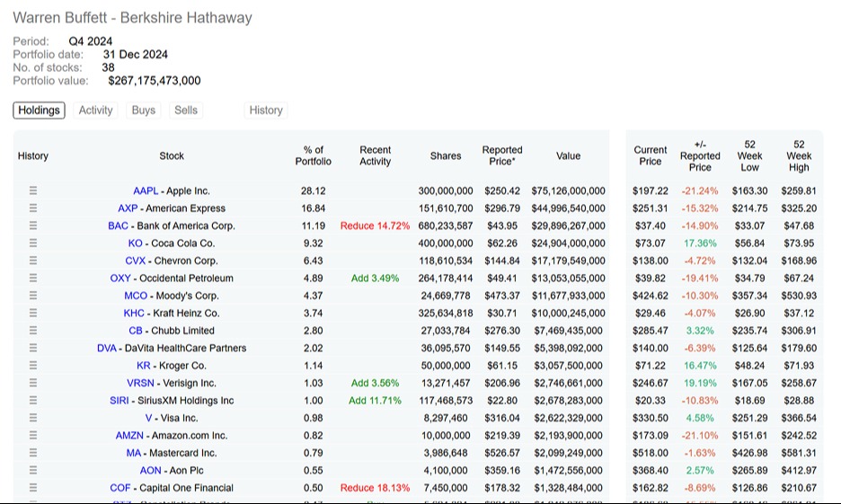The width and height of the screenshot is (841, 504).
Task: Click the Apple value '$75,126,000,000'
Action: [x=568, y=190]
